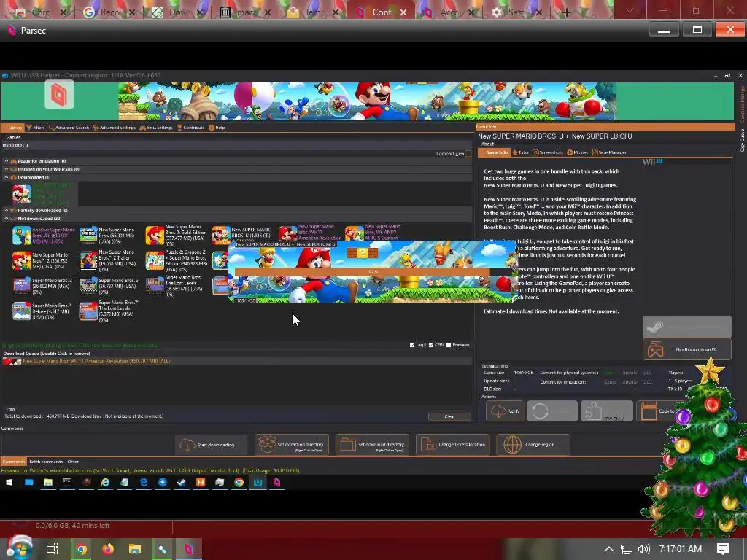747x560 pixels.
Task: Collapse Partially downloaded group
Action: [x=7, y=210]
